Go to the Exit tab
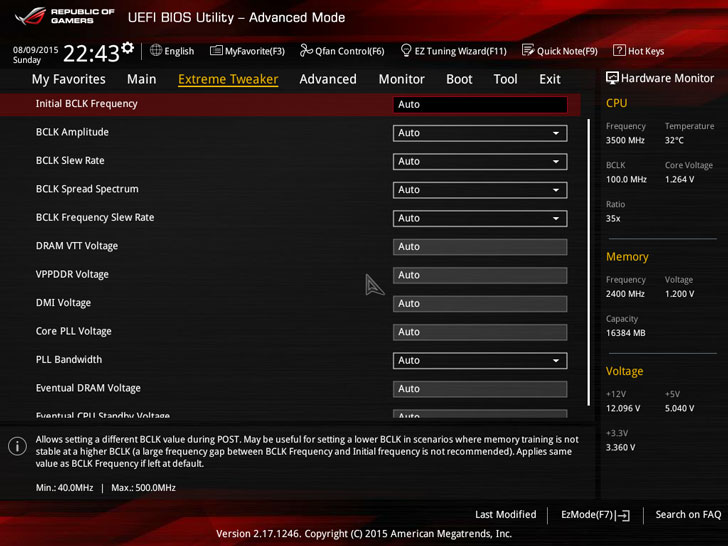This screenshot has width=728, height=546. [550, 79]
